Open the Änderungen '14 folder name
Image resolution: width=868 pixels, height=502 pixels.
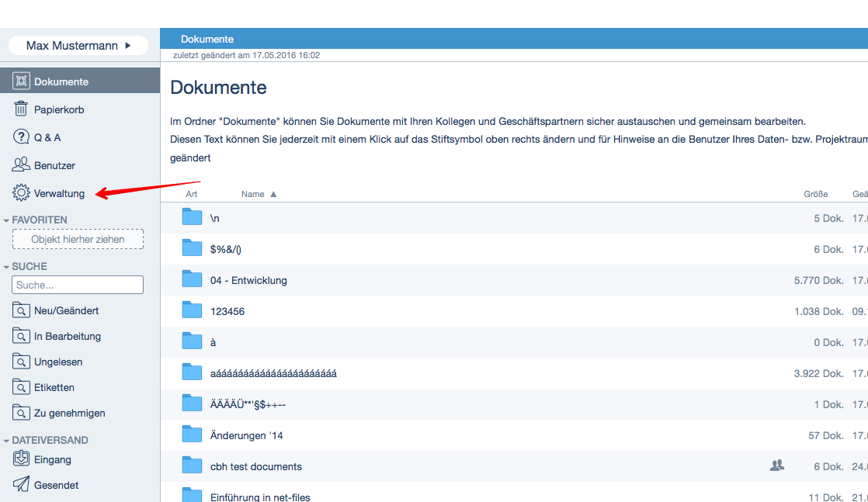tap(246, 435)
